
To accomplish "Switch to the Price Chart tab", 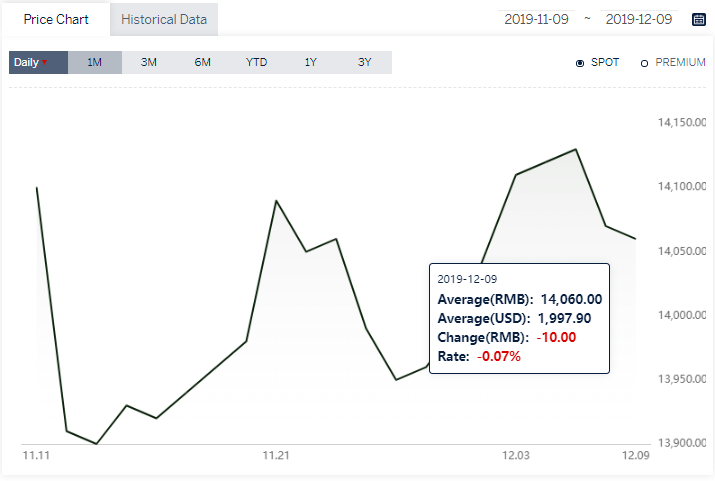I will 56,20.
